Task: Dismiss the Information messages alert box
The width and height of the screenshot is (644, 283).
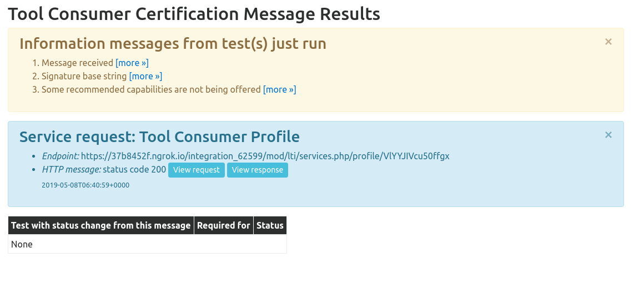Action: (608, 42)
